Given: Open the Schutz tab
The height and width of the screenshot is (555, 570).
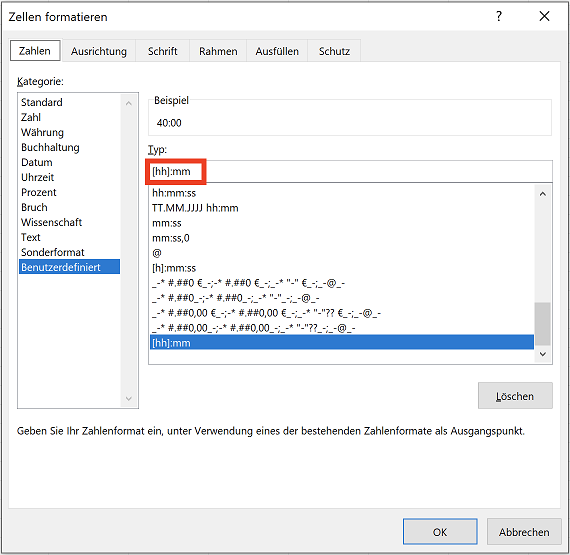Looking at the screenshot, I should coord(334,51).
